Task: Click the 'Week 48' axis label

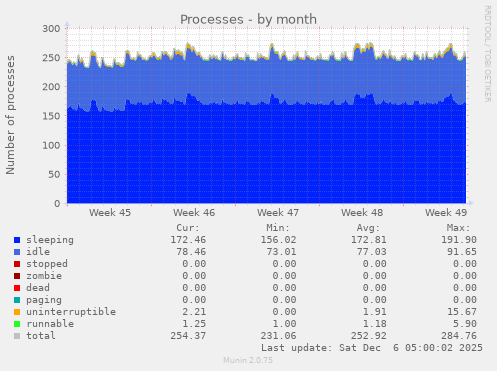Action: 362,213
